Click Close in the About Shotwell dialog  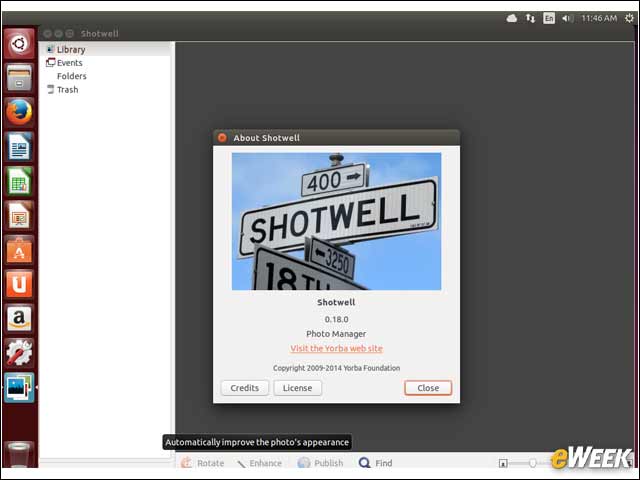428,388
